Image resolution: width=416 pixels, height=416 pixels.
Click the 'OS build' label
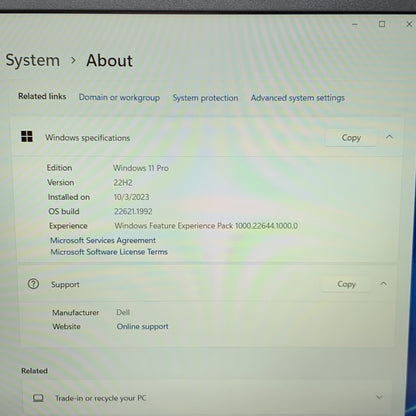(x=64, y=211)
